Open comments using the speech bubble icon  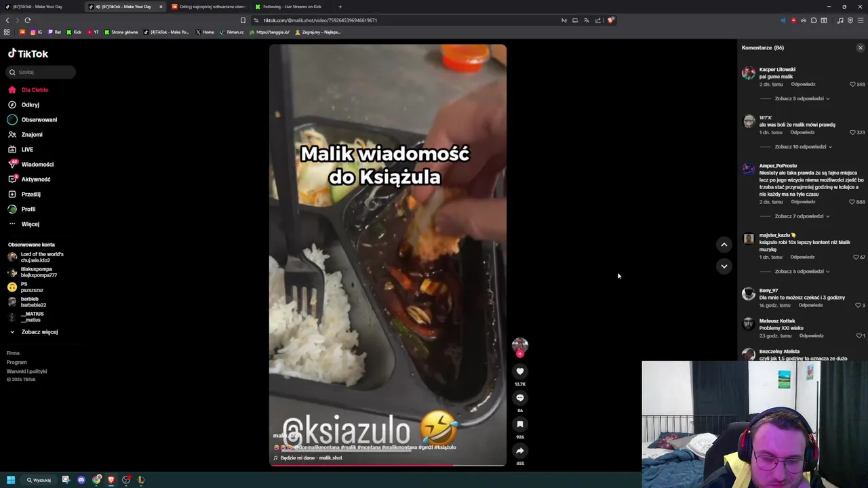tap(520, 398)
